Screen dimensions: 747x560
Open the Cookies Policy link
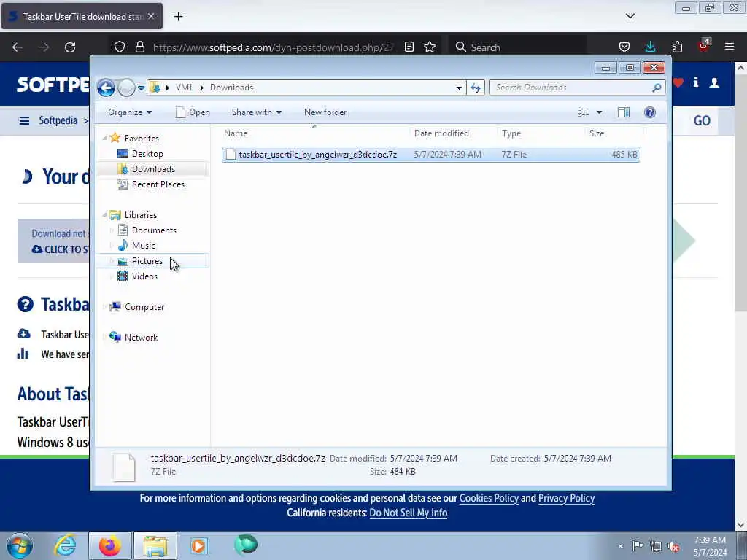(489, 498)
